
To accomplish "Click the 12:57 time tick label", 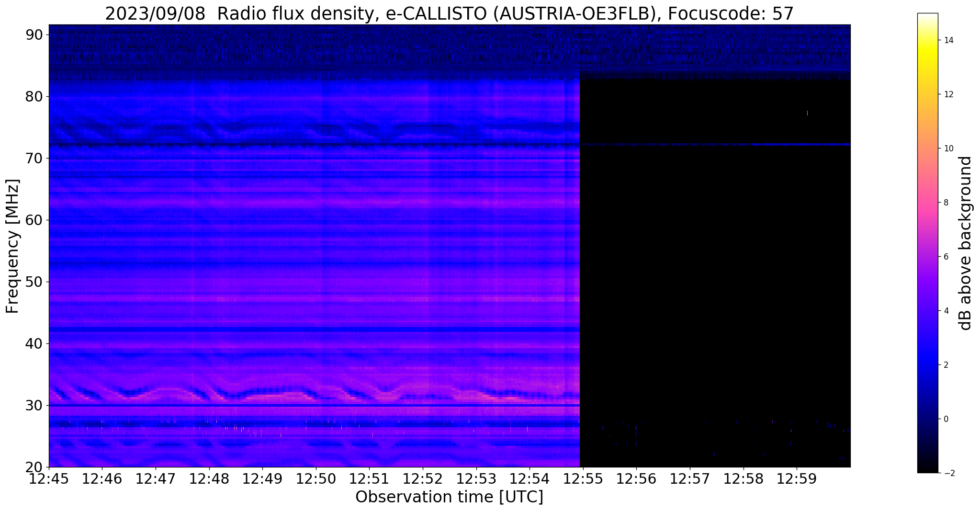I will click(x=690, y=479).
